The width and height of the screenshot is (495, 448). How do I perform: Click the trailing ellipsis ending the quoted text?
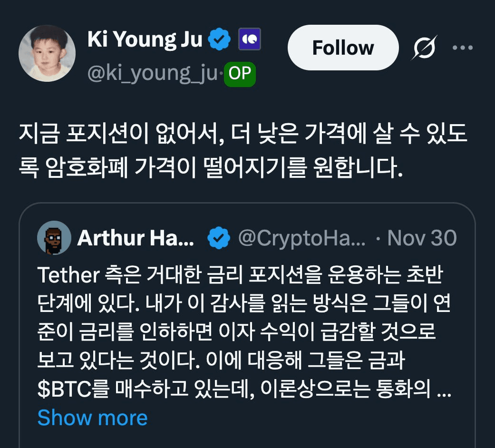point(443,390)
